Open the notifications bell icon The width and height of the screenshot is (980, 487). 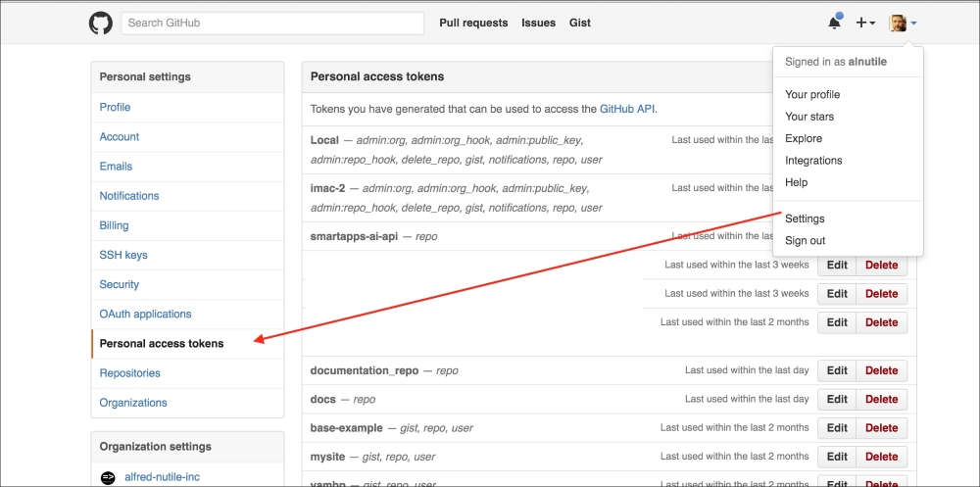tap(835, 22)
